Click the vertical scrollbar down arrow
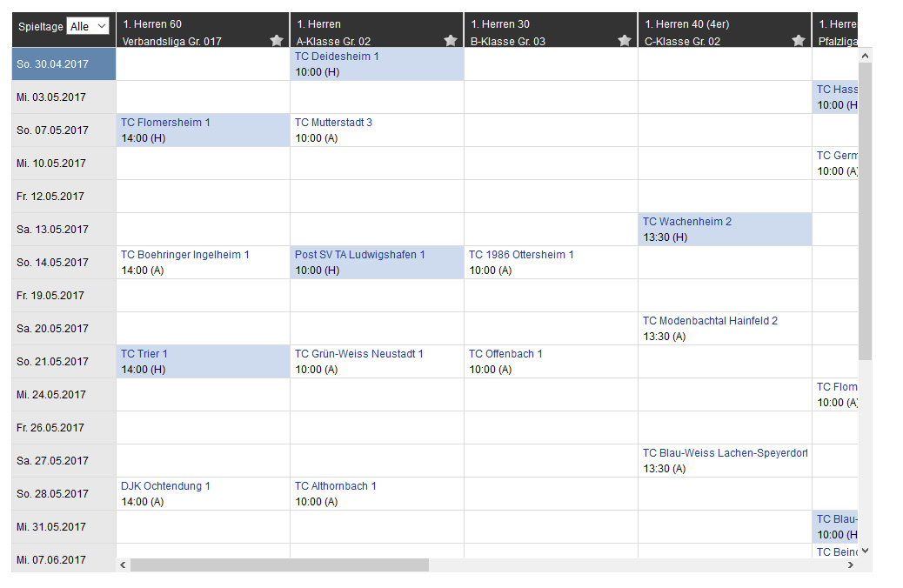903x588 pixels. (865, 551)
